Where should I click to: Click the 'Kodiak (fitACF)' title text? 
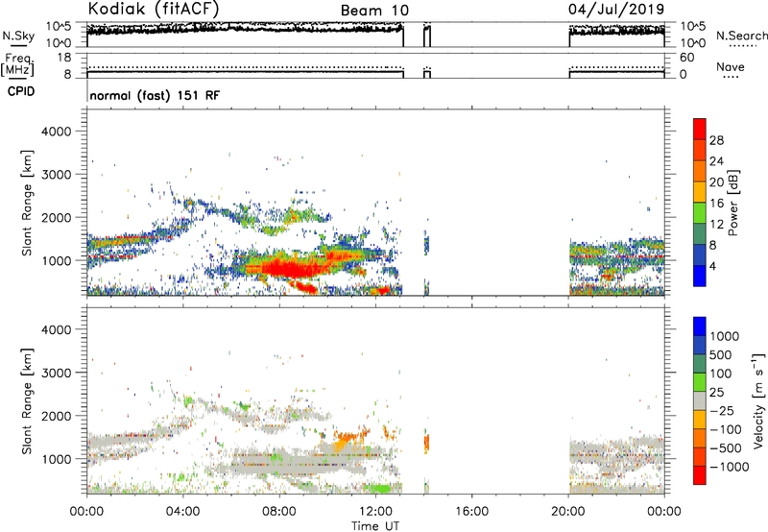pyautogui.click(x=154, y=9)
